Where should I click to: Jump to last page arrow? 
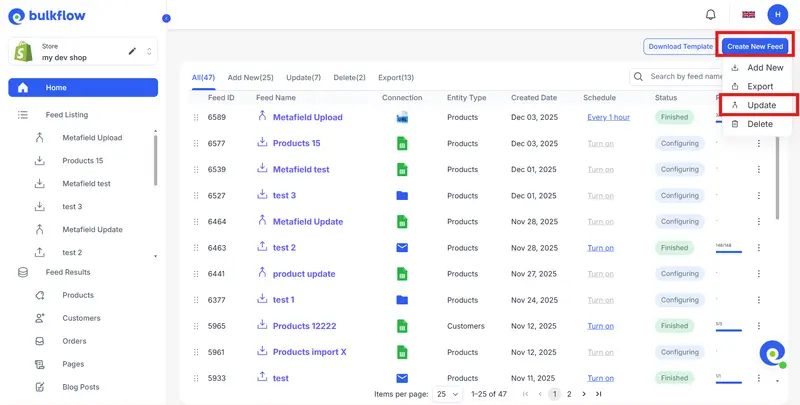[x=598, y=394]
